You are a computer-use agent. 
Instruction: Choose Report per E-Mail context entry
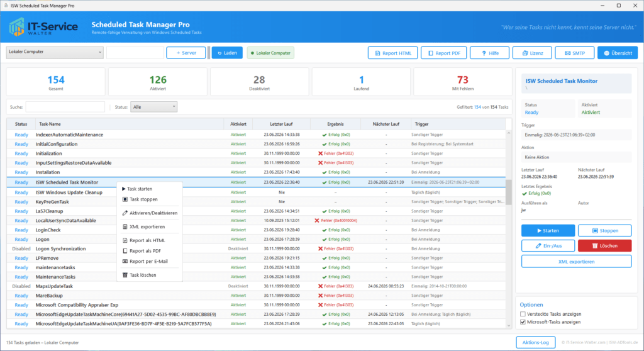(149, 262)
